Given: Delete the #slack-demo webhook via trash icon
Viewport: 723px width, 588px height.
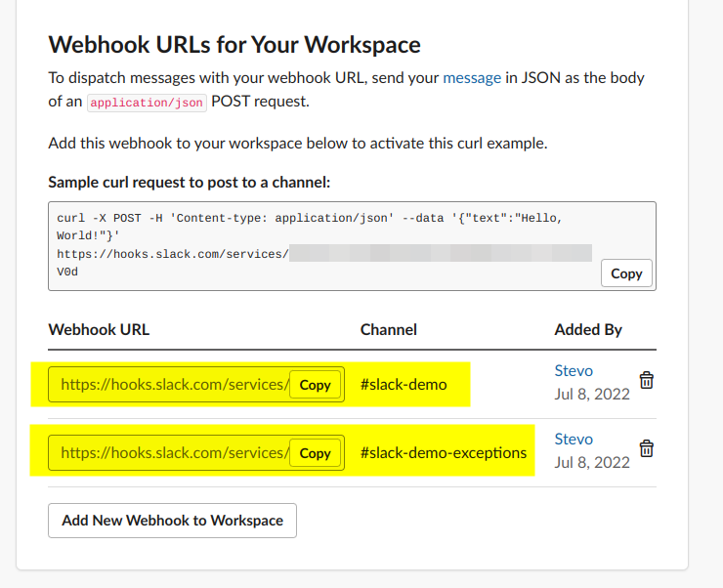Looking at the screenshot, I should pyautogui.click(x=647, y=380).
